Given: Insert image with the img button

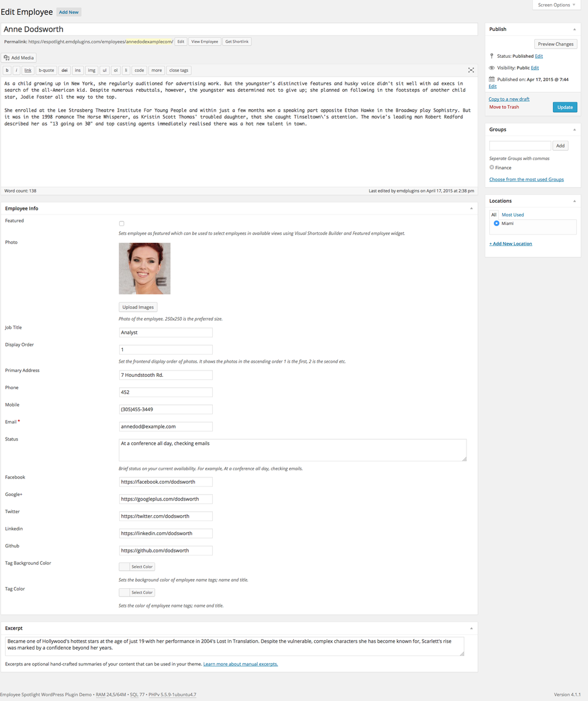Looking at the screenshot, I should pos(92,70).
